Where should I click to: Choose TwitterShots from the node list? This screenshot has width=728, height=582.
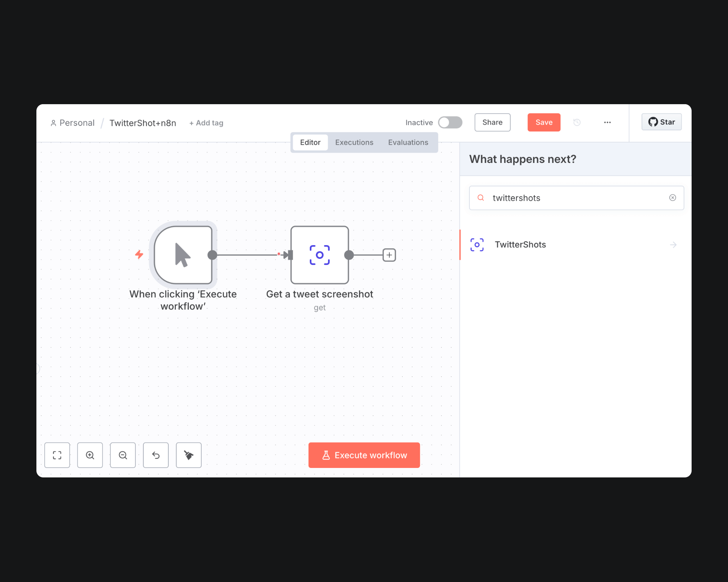tap(576, 245)
